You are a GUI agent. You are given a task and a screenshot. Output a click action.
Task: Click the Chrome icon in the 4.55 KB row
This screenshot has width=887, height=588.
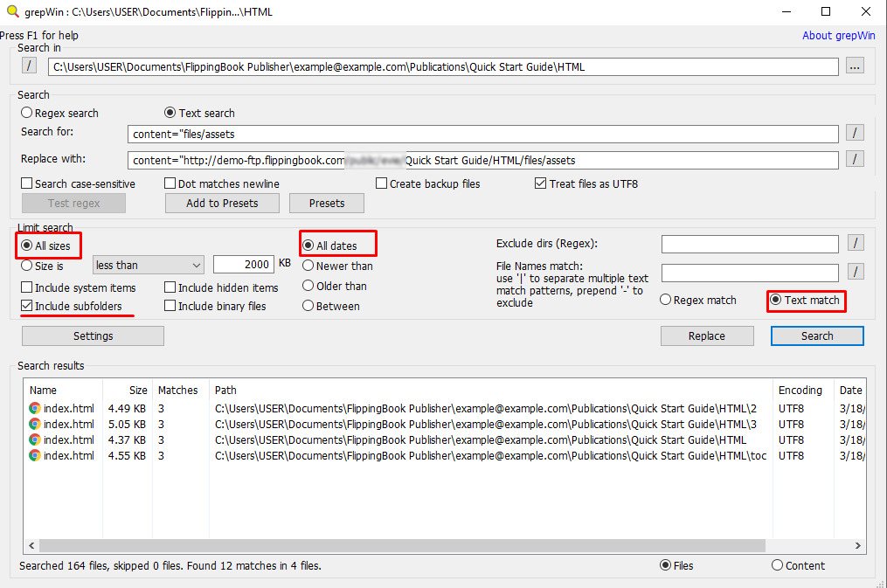pyautogui.click(x=35, y=456)
